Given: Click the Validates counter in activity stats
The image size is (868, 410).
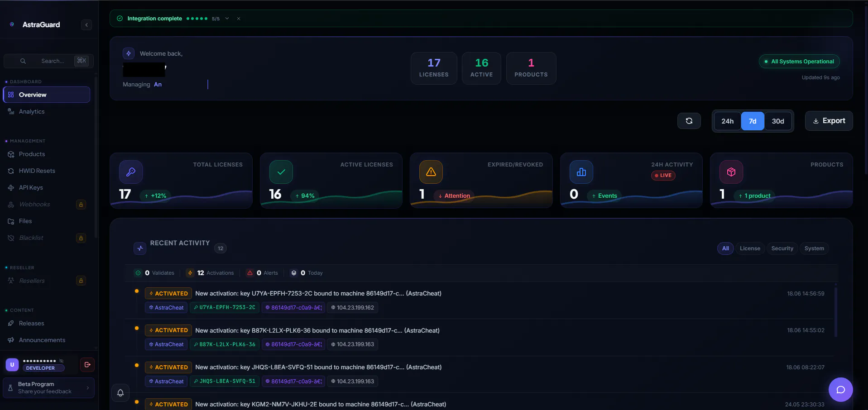Looking at the screenshot, I should [x=155, y=273].
